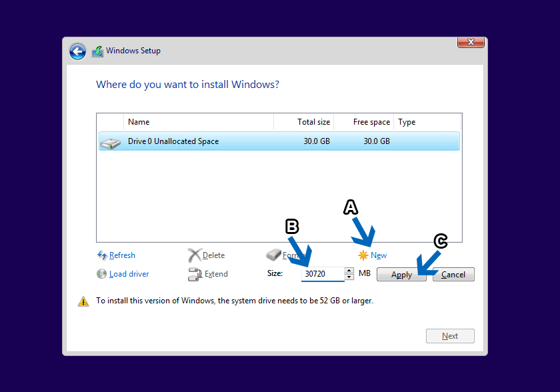560x392 pixels.
Task: Click the Free space column header
Action: 371,122
